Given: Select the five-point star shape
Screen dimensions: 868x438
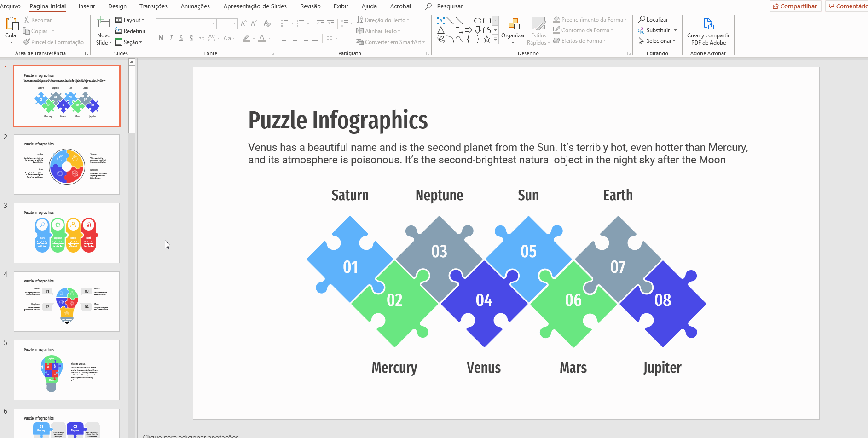Looking at the screenshot, I should [487, 39].
